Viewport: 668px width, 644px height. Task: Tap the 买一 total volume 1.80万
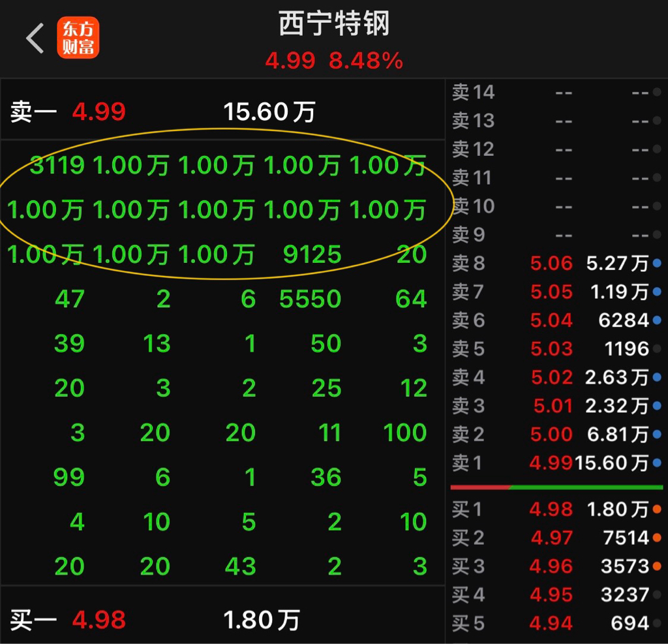(x=262, y=620)
